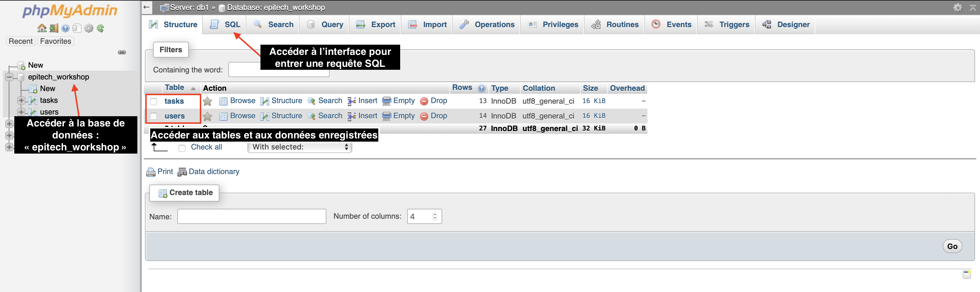Image resolution: width=980 pixels, height=292 pixels.
Task: Click the Drop icon in users row
Action: point(424,116)
